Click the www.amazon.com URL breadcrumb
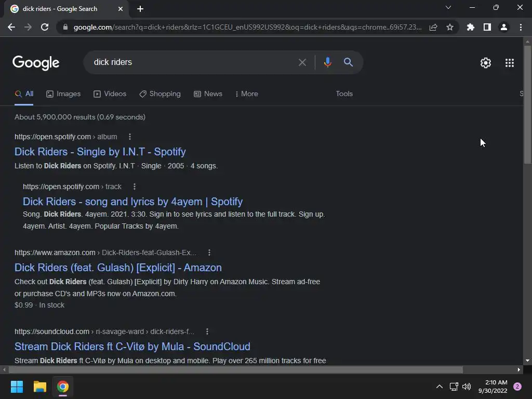 [105, 252]
